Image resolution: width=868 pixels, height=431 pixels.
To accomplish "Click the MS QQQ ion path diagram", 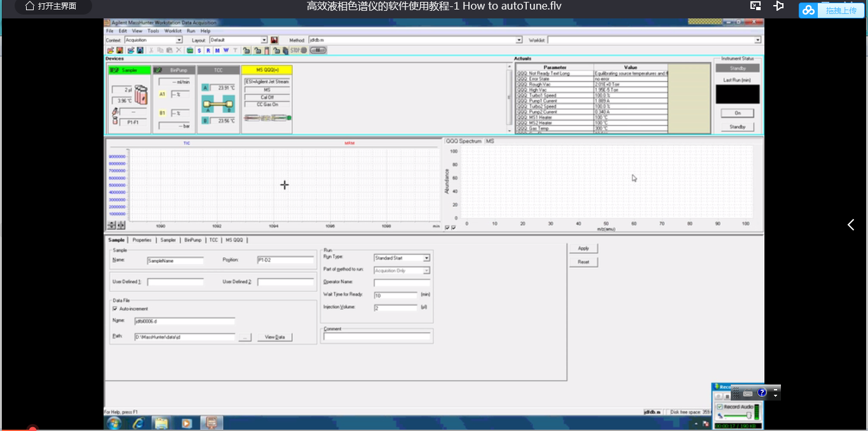I will (267, 118).
